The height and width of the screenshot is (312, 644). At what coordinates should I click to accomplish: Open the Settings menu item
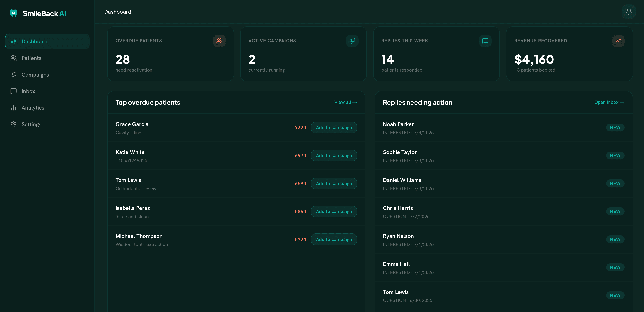47,124
